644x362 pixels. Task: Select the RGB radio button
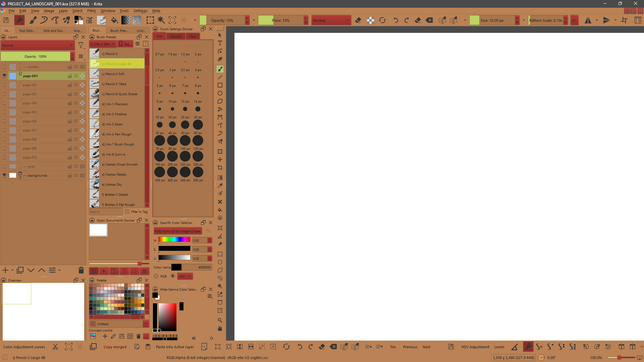click(x=156, y=276)
